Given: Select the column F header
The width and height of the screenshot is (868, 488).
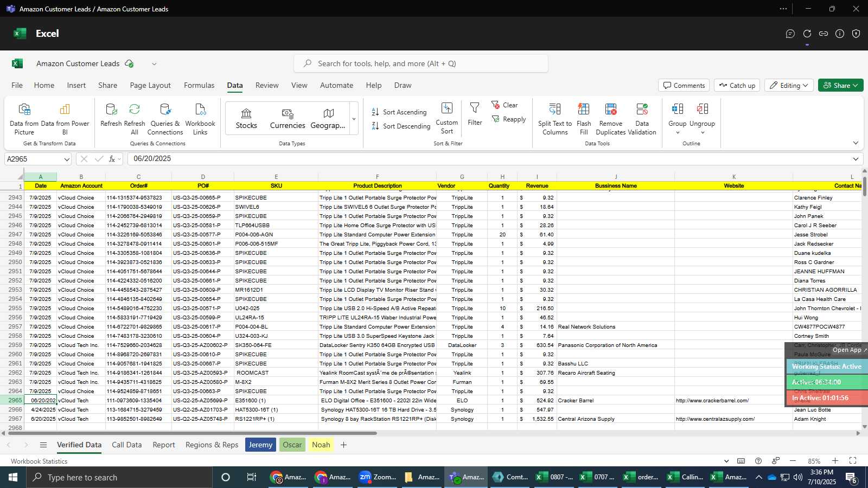Looking at the screenshot, I should coord(378,177).
